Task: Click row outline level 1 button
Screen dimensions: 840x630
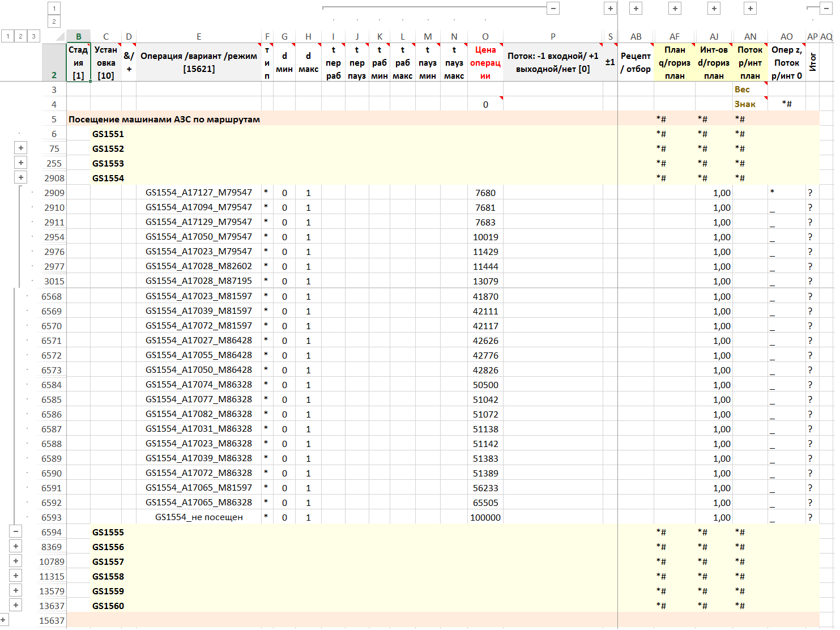Action: (x=7, y=36)
